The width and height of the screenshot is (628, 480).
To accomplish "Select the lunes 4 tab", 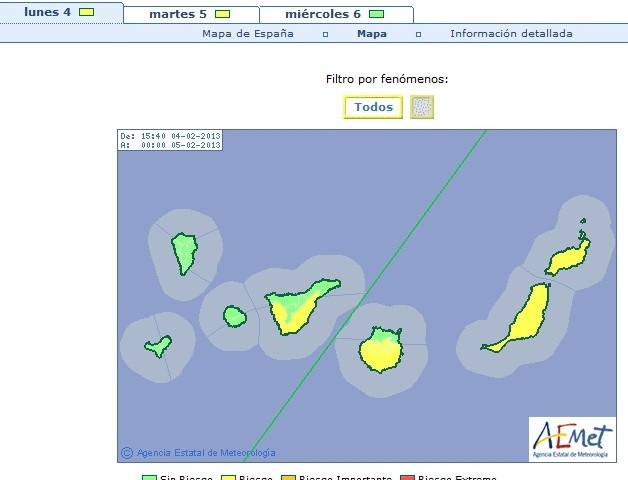I will click(x=47, y=12).
